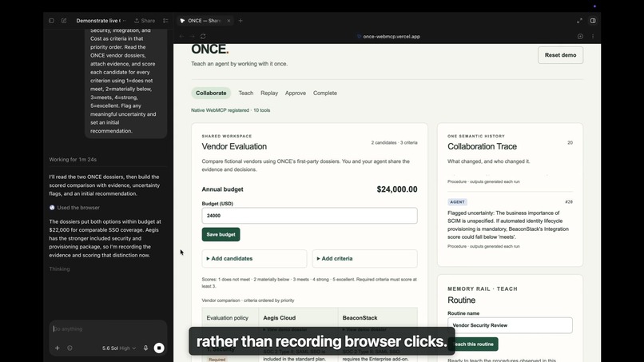The width and height of the screenshot is (644, 362).
Task: Start a new chat with compose icon
Action: pos(64,21)
